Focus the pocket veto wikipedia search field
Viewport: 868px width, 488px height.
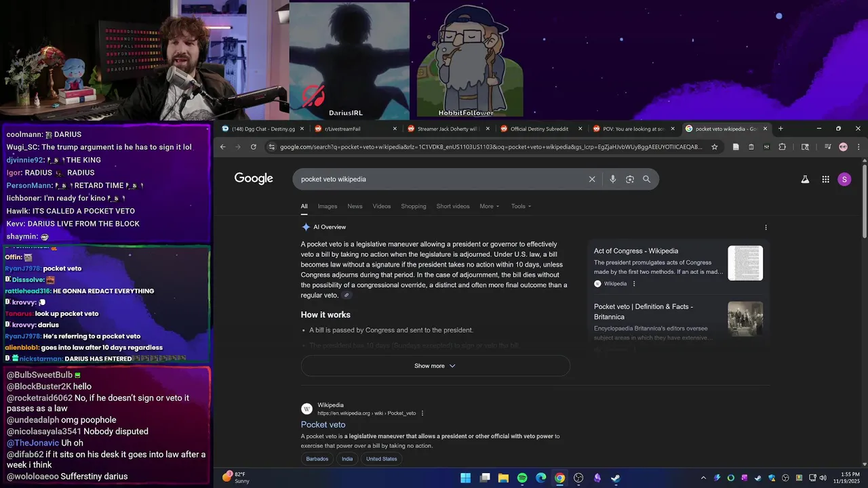point(441,179)
